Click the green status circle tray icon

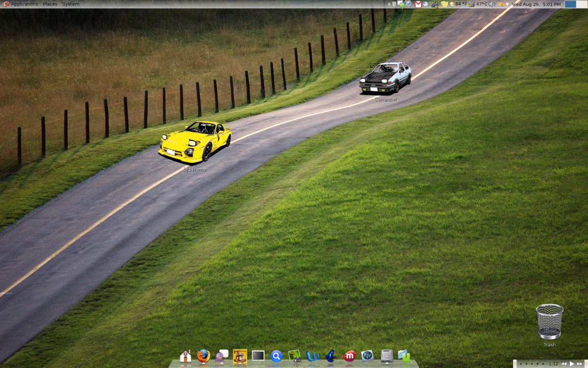point(402,4)
